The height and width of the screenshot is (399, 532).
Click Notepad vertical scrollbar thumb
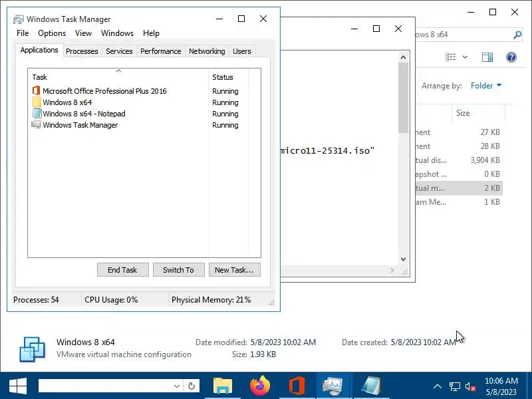point(403,98)
